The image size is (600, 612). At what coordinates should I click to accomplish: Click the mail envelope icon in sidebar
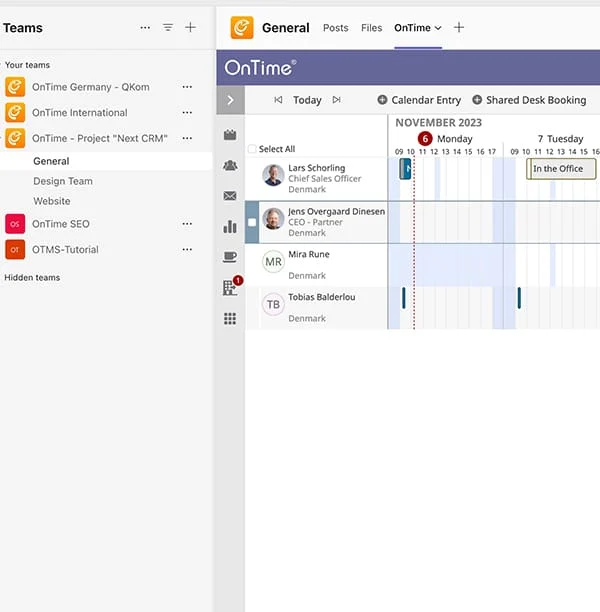coord(230,196)
